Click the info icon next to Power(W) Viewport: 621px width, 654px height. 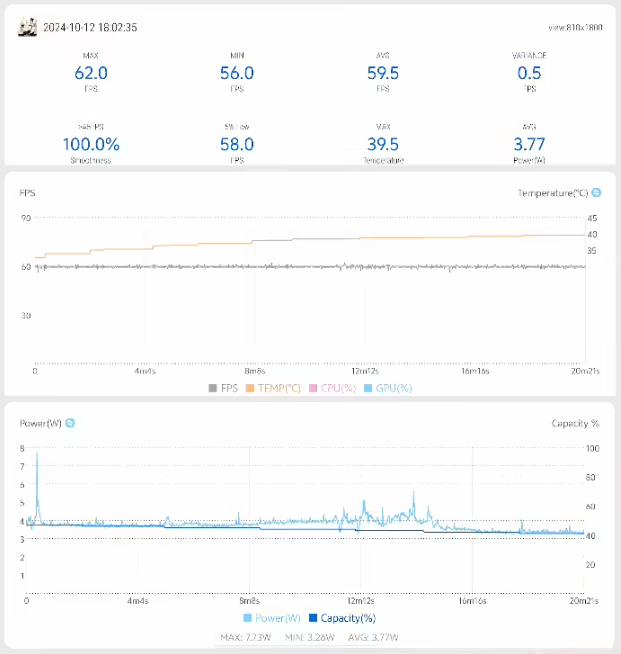pyautogui.click(x=70, y=423)
